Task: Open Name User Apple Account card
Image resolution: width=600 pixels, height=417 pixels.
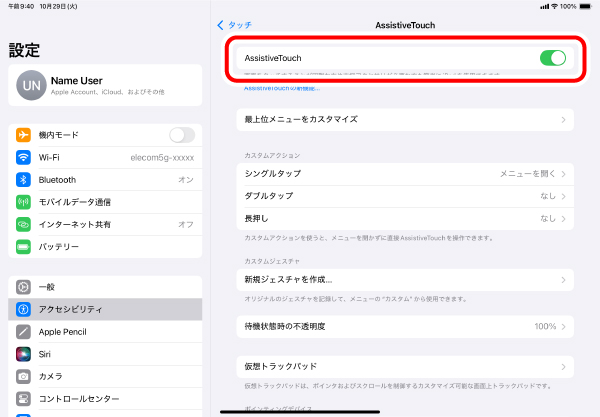Action: (x=105, y=85)
